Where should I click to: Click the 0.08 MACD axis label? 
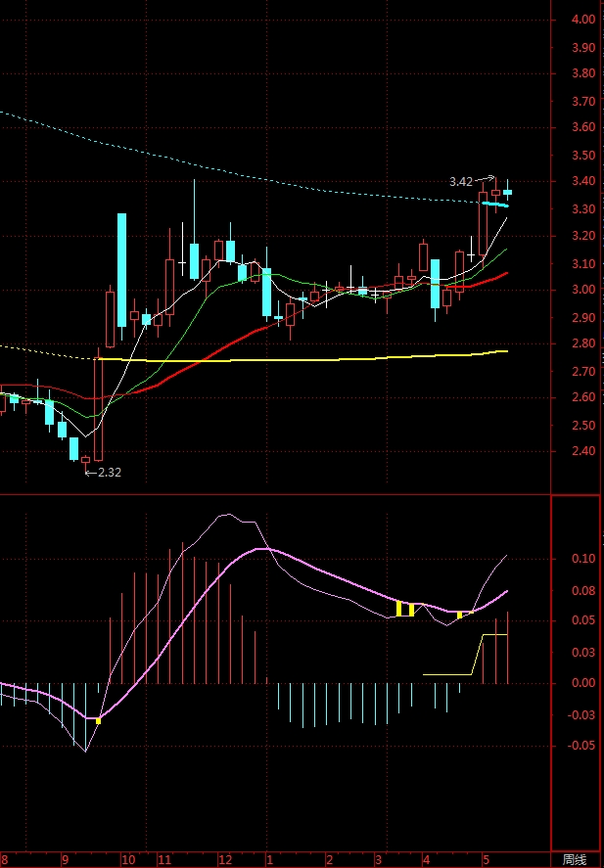pyautogui.click(x=583, y=591)
